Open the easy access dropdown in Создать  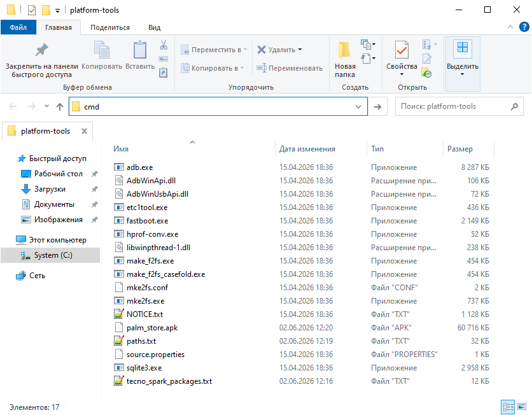click(x=368, y=59)
